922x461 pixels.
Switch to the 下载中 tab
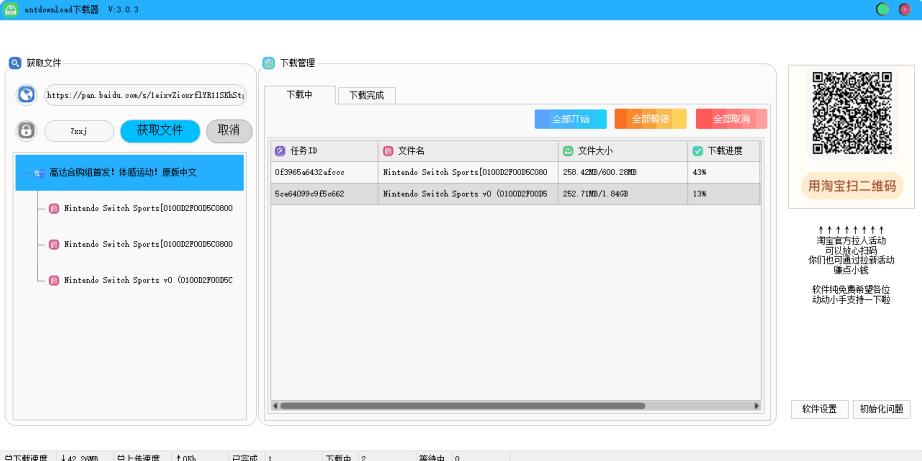300,95
